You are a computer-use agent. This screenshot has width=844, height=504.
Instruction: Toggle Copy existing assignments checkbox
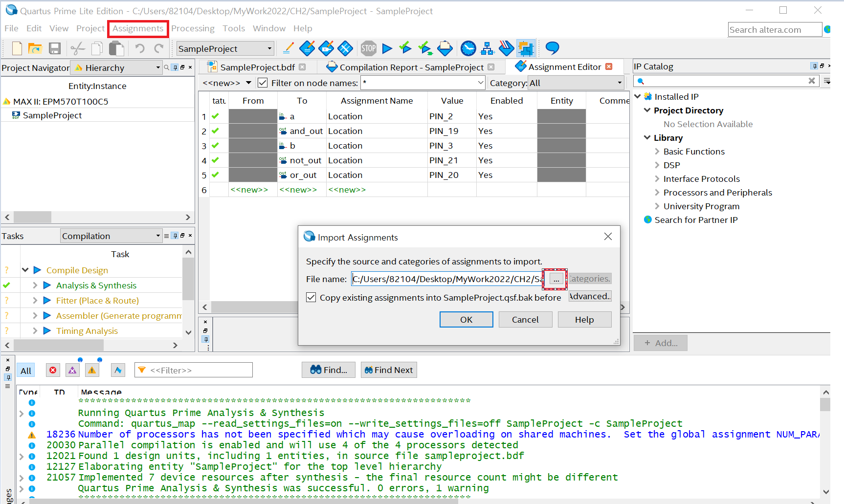(x=311, y=297)
